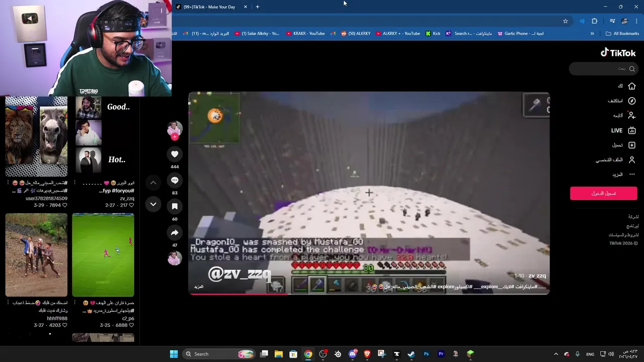Open the sound avatar below share count
Screen dimensions: 644x362
click(x=175, y=258)
